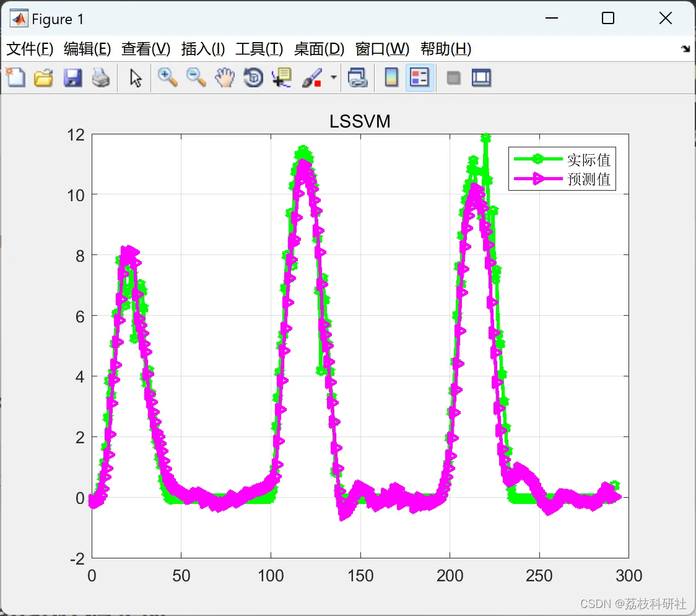Toggle the Brush data tool
The height and width of the screenshot is (616, 696).
(x=312, y=78)
